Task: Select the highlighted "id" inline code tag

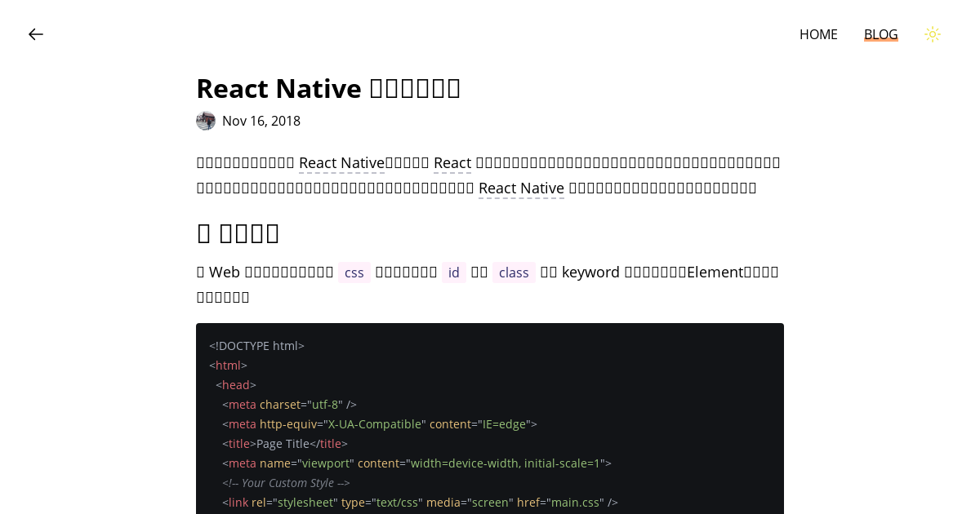Action: [x=454, y=273]
